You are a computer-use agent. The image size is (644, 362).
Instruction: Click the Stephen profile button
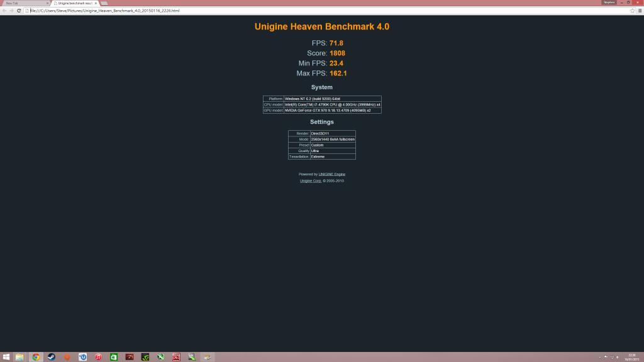[x=609, y=3]
